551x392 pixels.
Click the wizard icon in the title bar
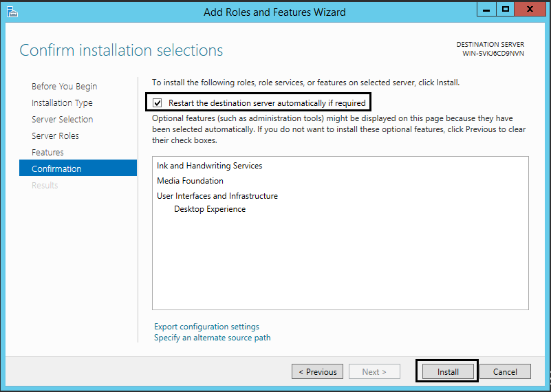12,11
